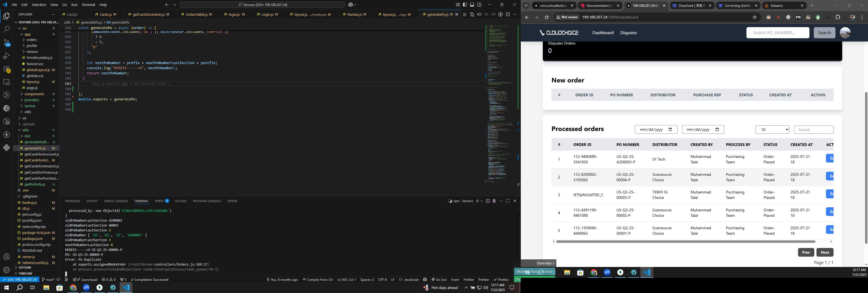Open Source Control view with 571 badge
Screen dimensions: 868x293
point(7,43)
